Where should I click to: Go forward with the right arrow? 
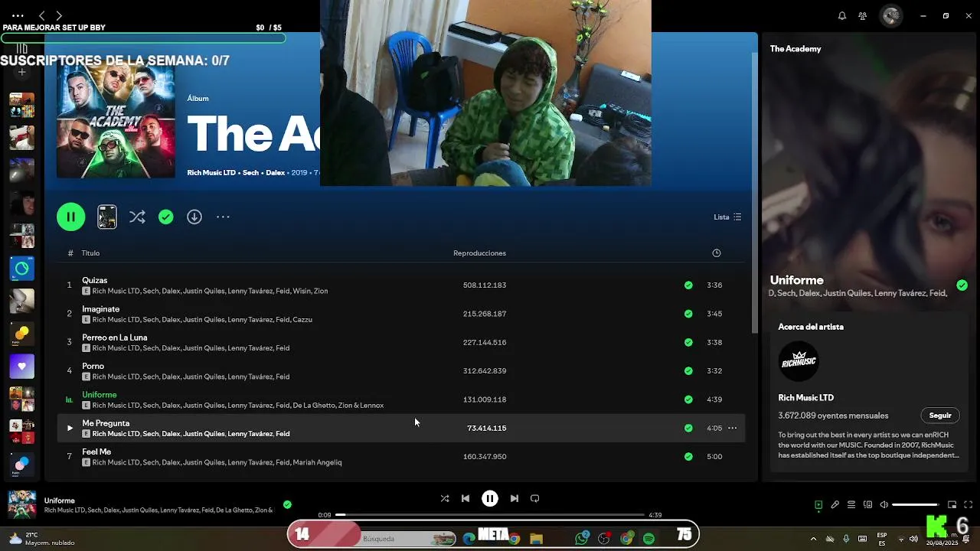coord(59,15)
